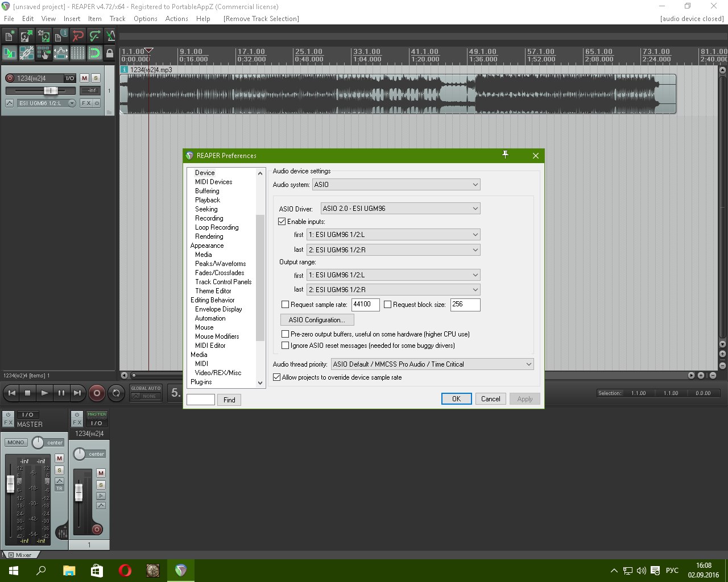Uncheck Allow projects to override sample rate
This screenshot has height=582, width=728.
click(x=277, y=377)
